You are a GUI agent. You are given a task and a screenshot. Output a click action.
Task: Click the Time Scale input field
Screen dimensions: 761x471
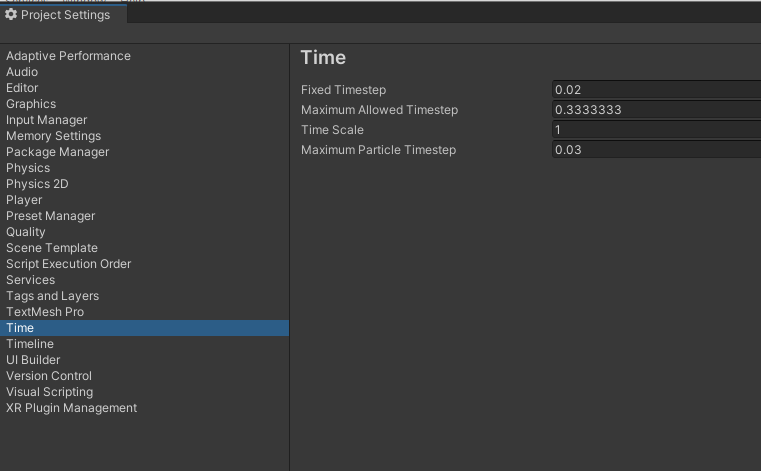(x=656, y=130)
